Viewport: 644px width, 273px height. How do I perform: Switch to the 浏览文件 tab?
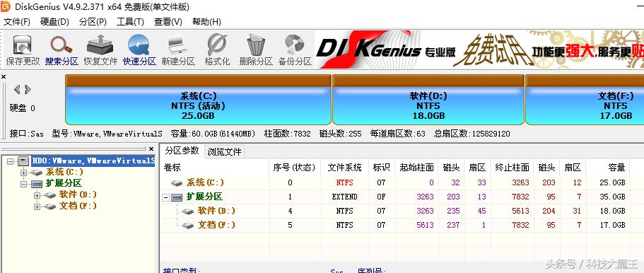click(224, 152)
